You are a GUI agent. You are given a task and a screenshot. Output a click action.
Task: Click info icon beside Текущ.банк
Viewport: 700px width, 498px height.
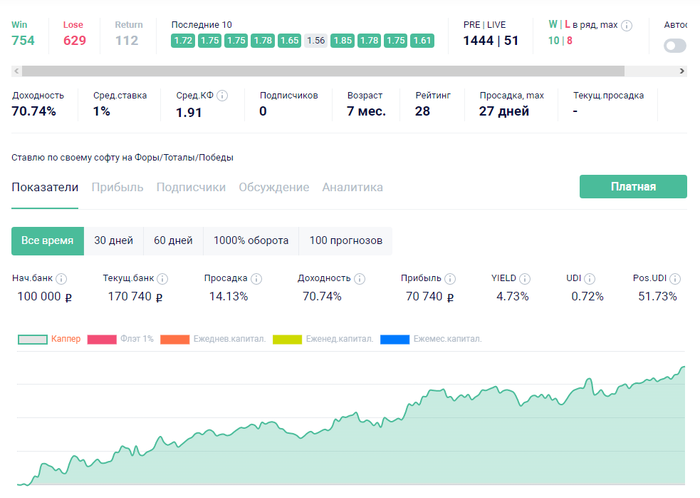(x=162, y=278)
